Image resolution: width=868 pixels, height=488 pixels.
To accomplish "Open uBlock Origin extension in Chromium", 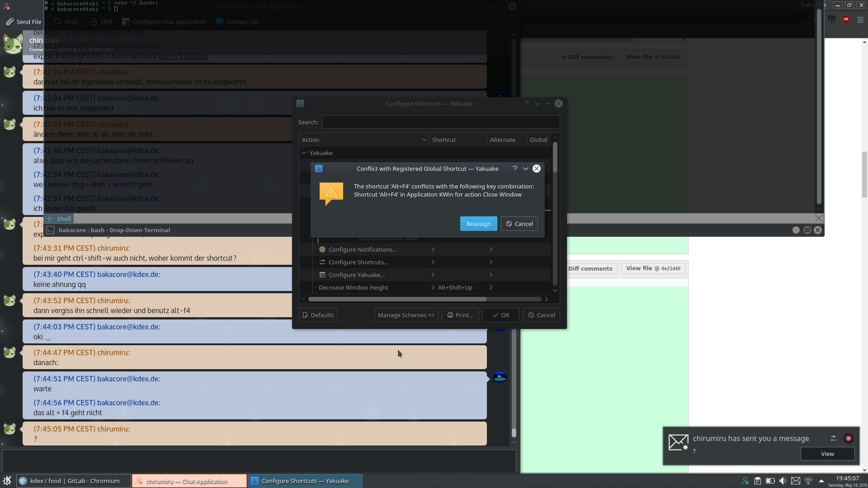I will [846, 19].
